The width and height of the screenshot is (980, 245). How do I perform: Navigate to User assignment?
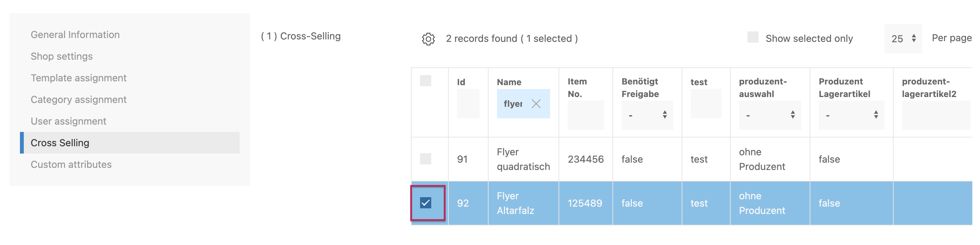pyautogui.click(x=69, y=121)
